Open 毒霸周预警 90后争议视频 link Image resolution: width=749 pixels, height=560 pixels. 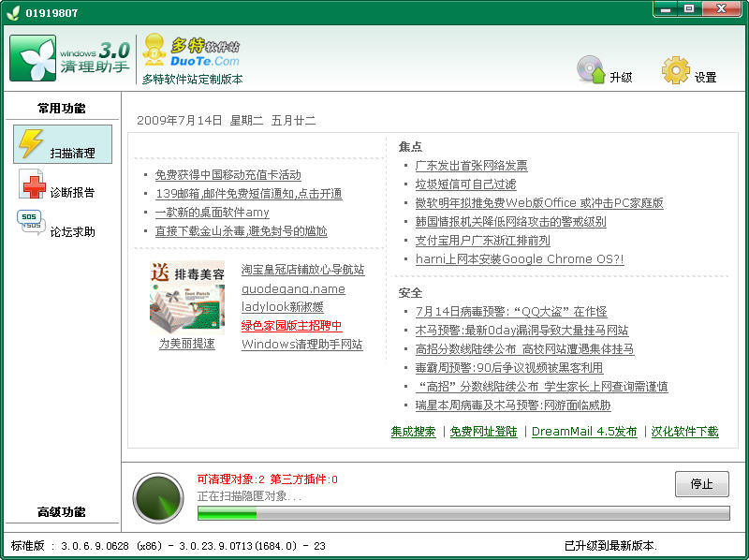tap(509, 368)
